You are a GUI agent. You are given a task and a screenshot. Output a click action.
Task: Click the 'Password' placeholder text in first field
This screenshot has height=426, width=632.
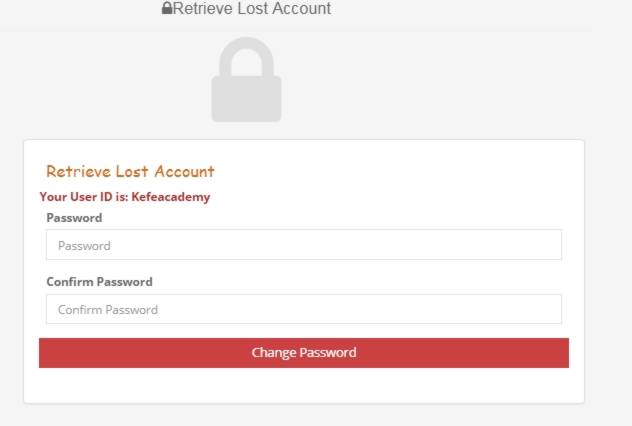coord(84,246)
